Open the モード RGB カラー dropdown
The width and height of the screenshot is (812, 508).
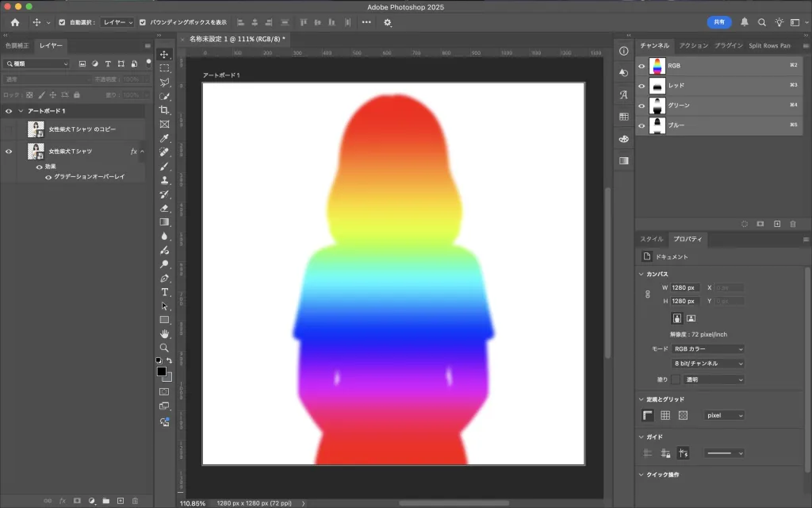point(708,349)
